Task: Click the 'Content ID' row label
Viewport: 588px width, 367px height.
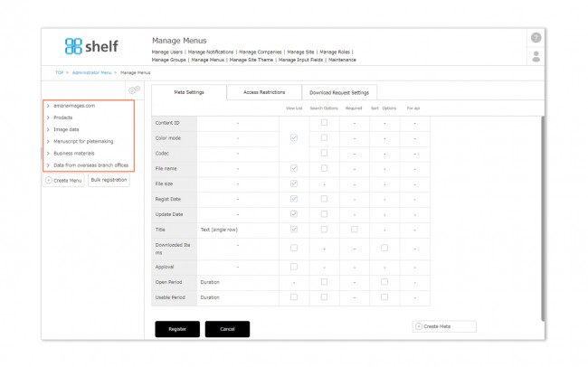Action: tap(167, 123)
